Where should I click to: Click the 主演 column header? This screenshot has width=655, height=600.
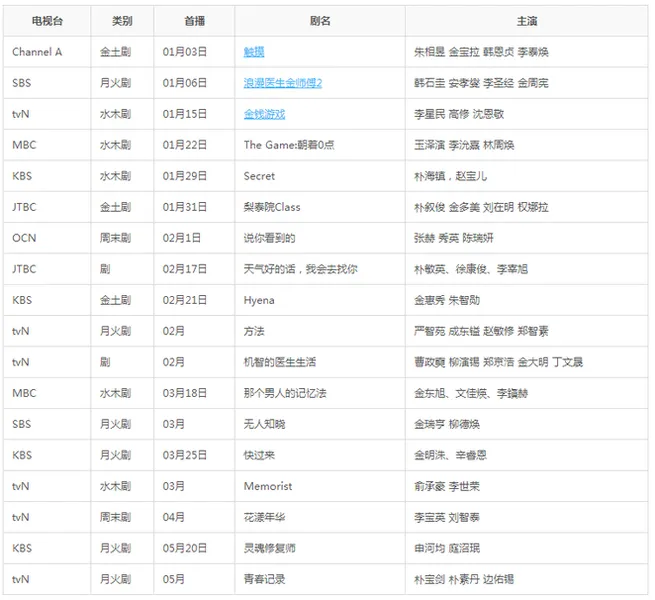(x=527, y=21)
